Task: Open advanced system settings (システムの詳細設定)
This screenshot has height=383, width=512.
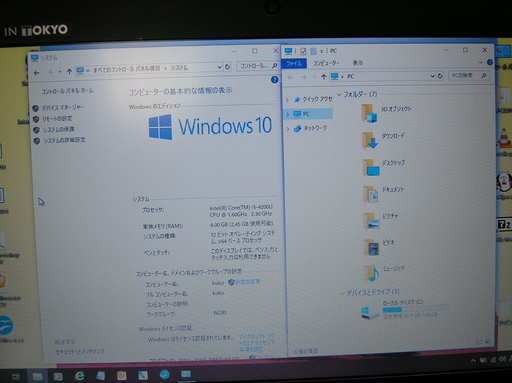Action: [x=64, y=140]
